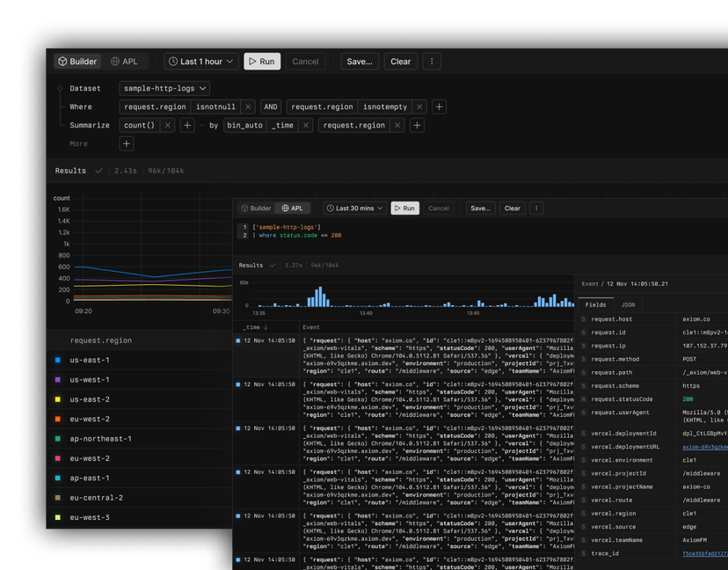Switch the event detail view to JSON
The width and height of the screenshot is (728, 570).
pyautogui.click(x=627, y=304)
